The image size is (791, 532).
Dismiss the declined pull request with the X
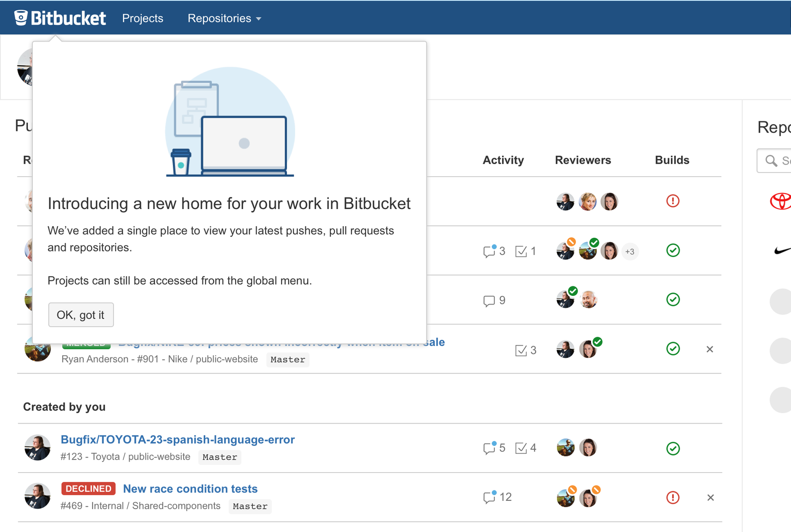click(x=710, y=497)
